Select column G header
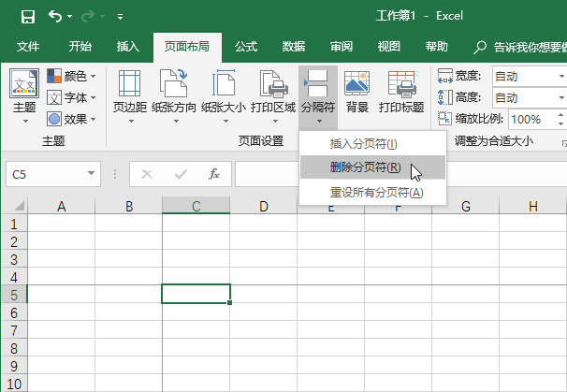Viewport: 567px width, 392px height. click(466, 206)
